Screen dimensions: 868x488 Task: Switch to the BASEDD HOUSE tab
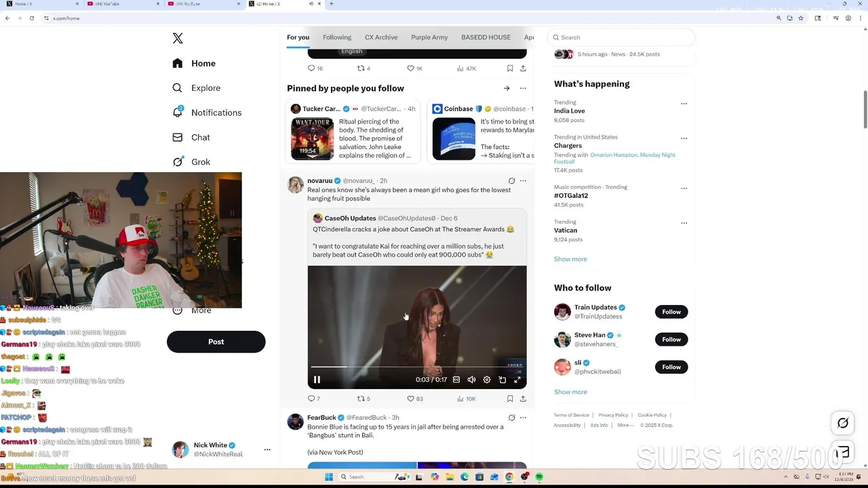[486, 37]
